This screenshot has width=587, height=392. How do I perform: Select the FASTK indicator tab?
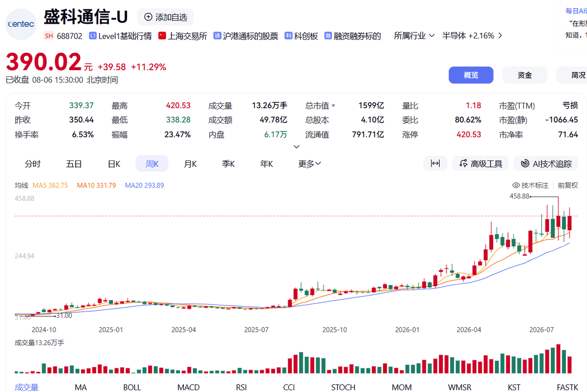(x=567, y=387)
